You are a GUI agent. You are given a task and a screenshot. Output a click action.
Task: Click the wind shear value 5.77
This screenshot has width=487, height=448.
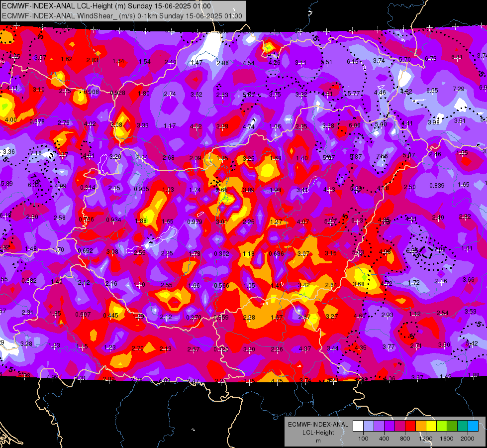coord(354,93)
